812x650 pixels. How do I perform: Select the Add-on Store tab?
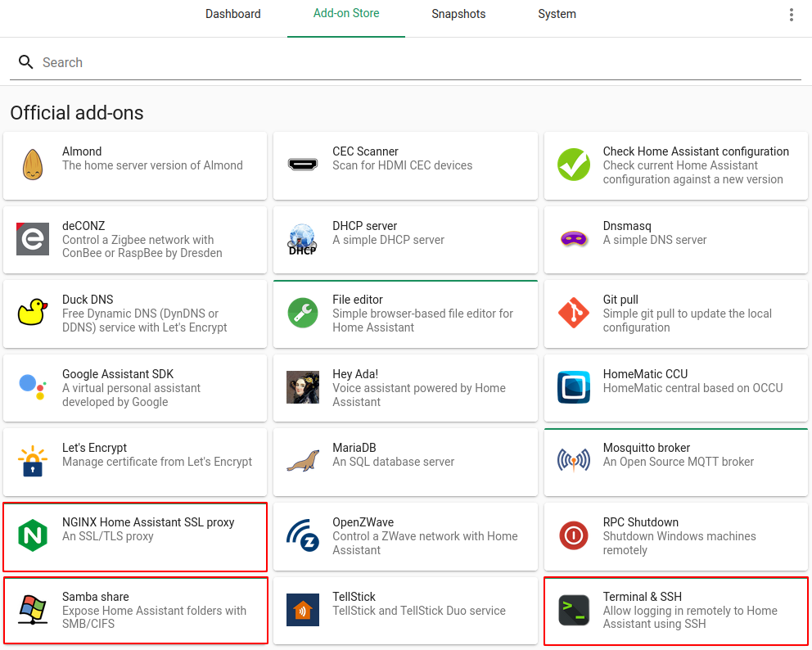[346, 13]
